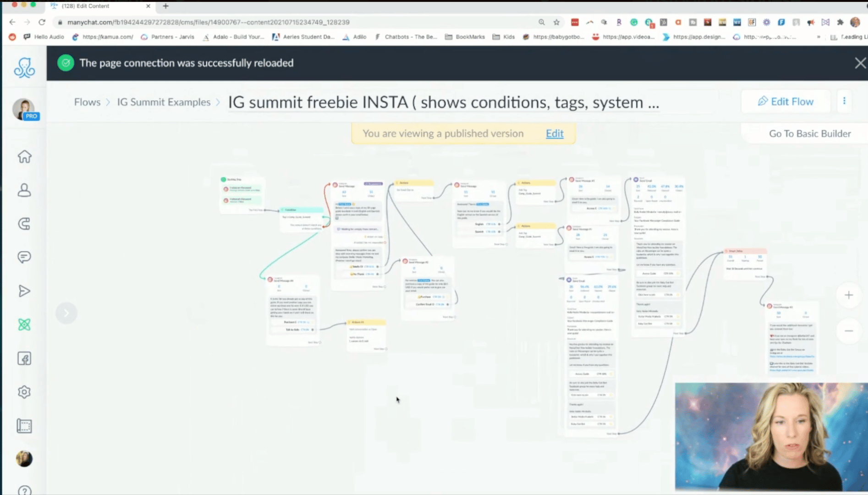This screenshot has width=868, height=495.
Task: Open the Adilo bookmark
Action: tap(354, 37)
